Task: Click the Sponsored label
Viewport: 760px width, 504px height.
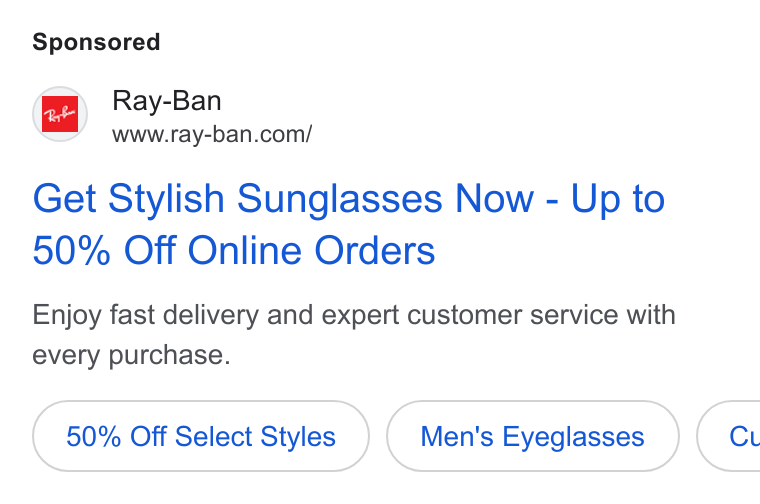Action: [x=96, y=42]
